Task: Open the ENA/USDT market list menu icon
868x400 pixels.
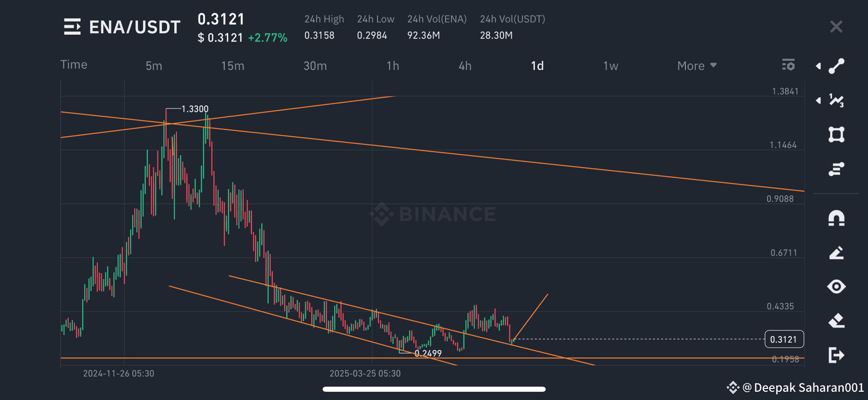Action: (72, 27)
